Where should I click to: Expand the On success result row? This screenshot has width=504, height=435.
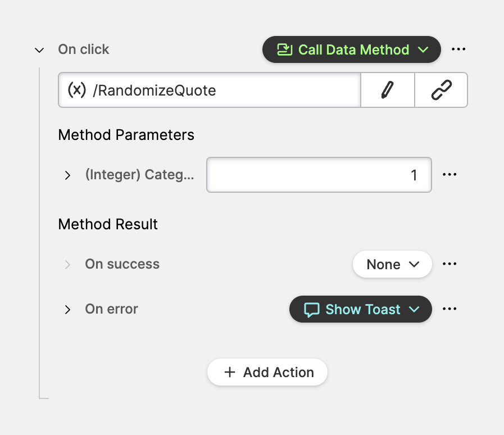pyautogui.click(x=67, y=265)
